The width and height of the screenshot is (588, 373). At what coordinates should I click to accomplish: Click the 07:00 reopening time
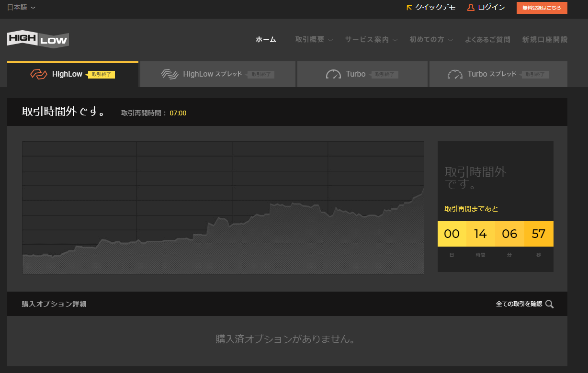pyautogui.click(x=178, y=113)
